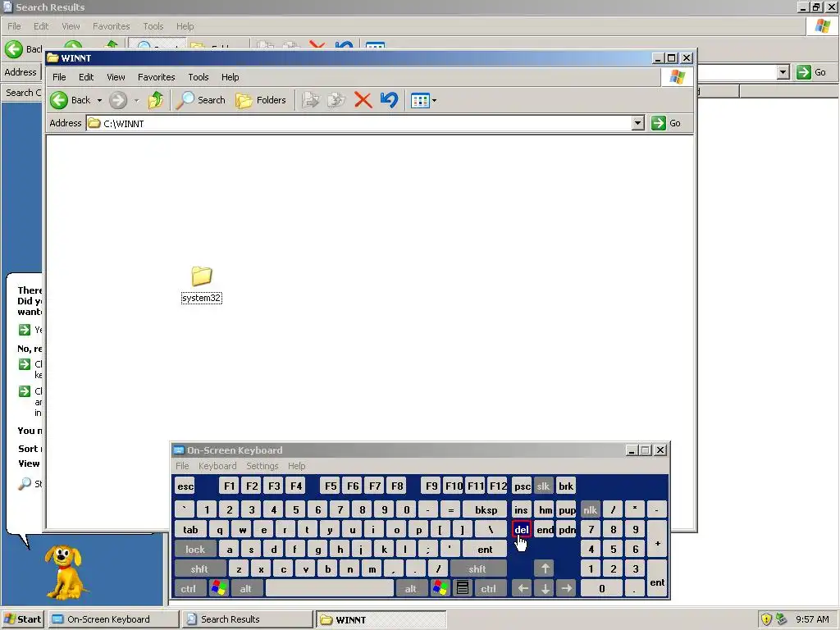840x630 pixels.
Task: Expand the Forward history dropdown in WINNT
Action: pyautogui.click(x=136, y=100)
